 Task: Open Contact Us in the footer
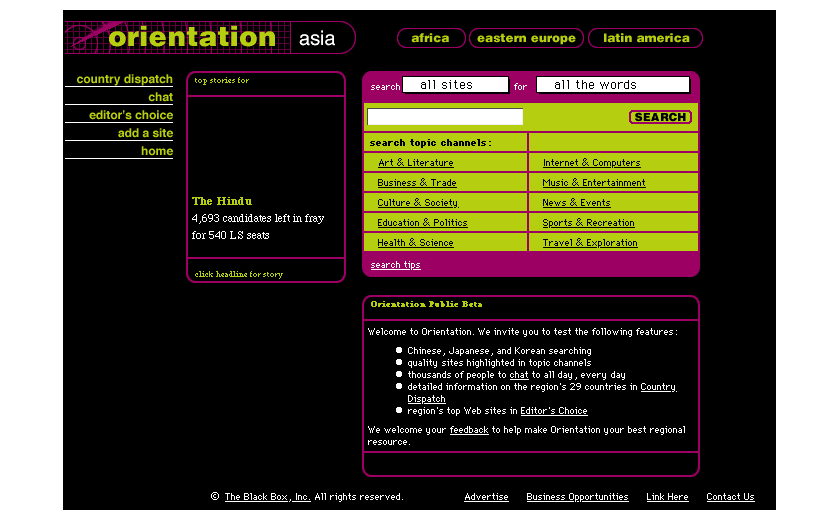click(x=730, y=497)
